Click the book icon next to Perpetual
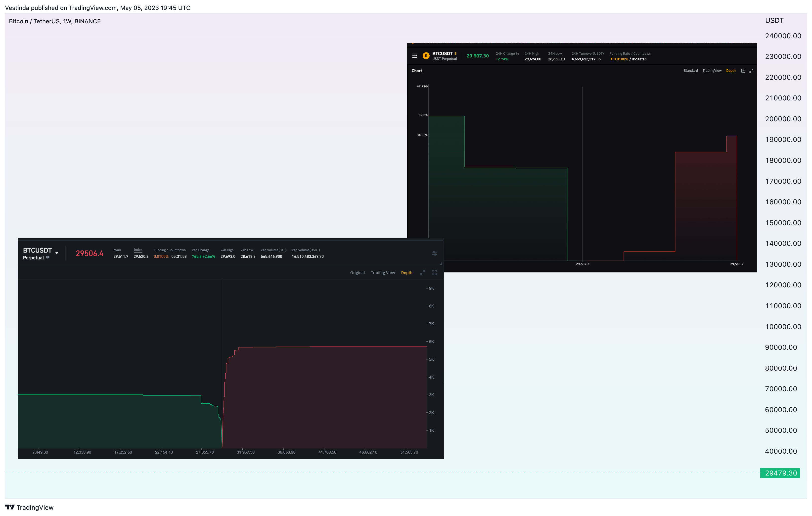This screenshot has height=516, width=812. click(x=48, y=258)
